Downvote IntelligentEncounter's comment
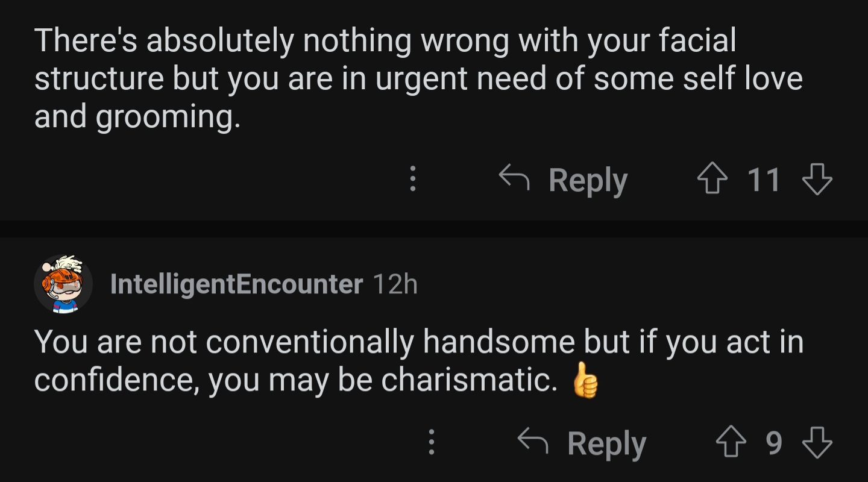Screen dimensions: 868x482 (817, 443)
